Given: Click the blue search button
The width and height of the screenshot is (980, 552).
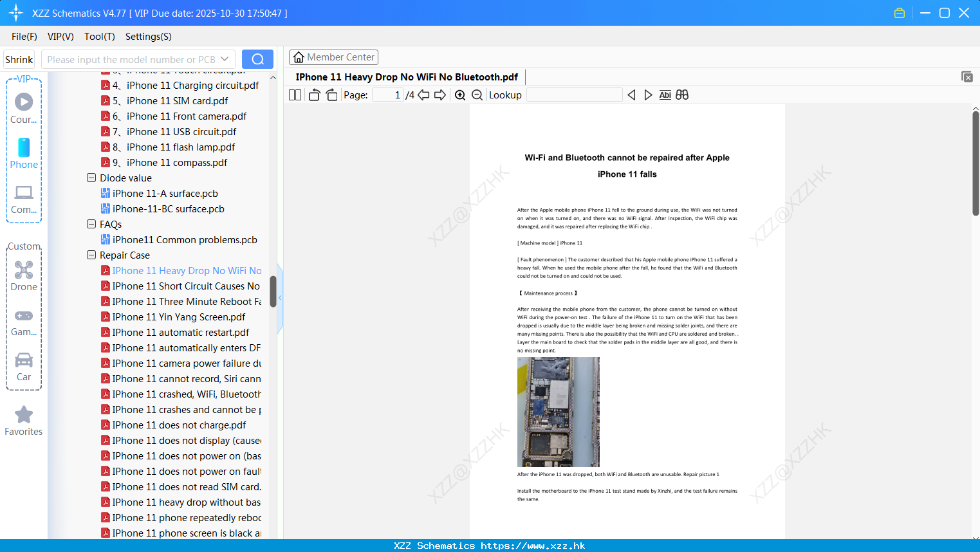Looking at the screenshot, I should tap(257, 59).
